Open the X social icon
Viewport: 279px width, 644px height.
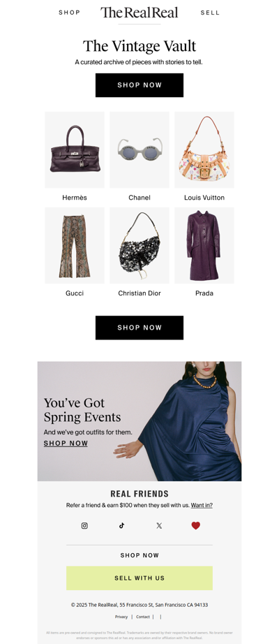click(x=159, y=526)
